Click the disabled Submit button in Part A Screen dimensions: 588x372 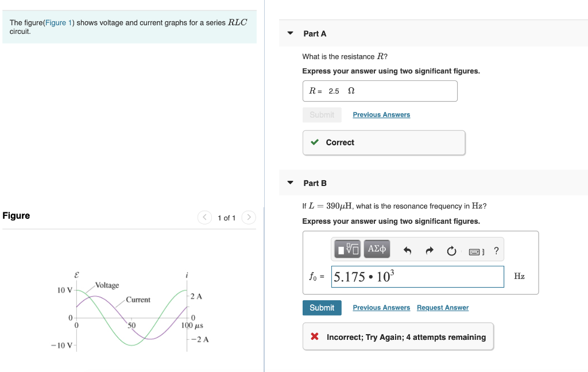tap(322, 115)
